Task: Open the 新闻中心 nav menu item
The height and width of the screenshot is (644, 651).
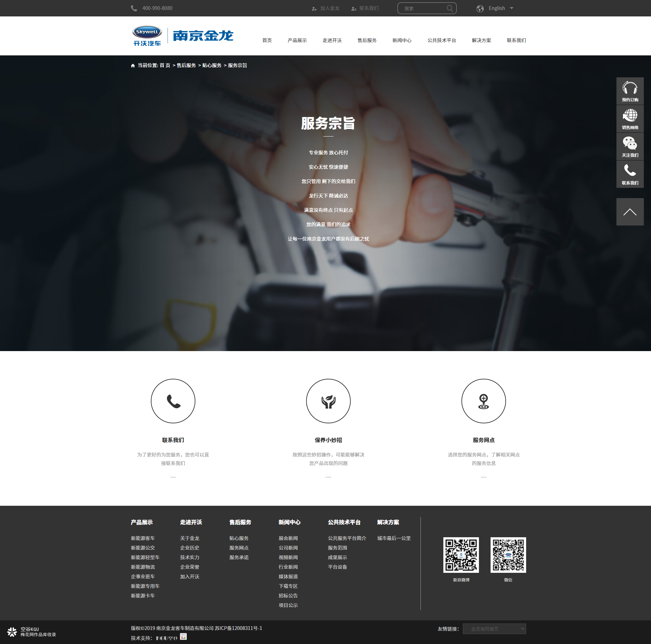Action: point(402,40)
